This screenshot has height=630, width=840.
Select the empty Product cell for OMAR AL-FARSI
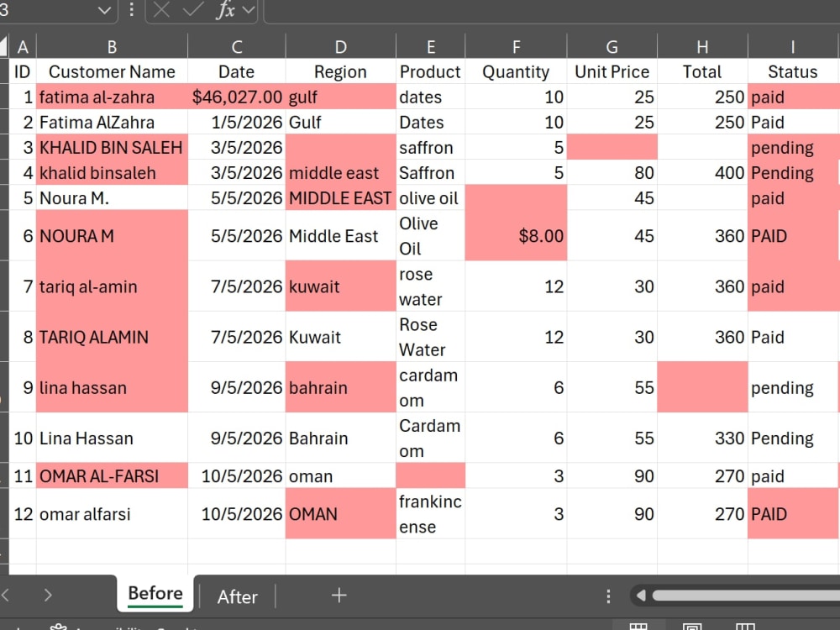tap(431, 475)
